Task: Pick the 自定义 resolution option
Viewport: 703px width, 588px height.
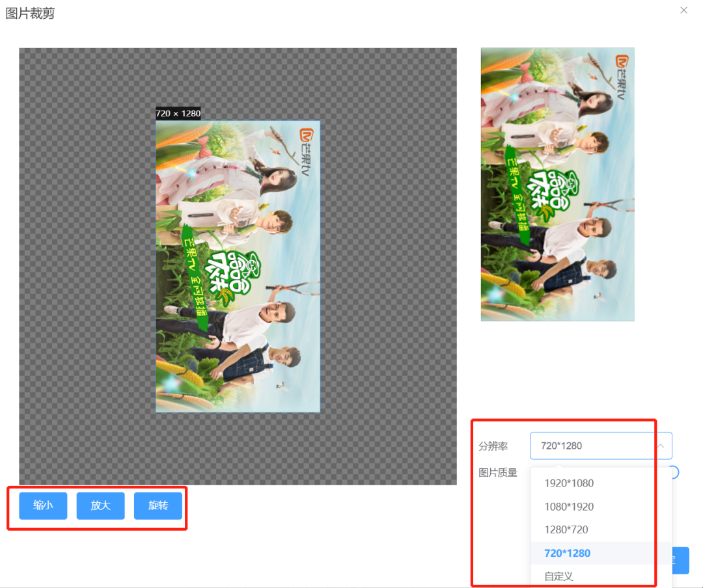Action: (601, 576)
